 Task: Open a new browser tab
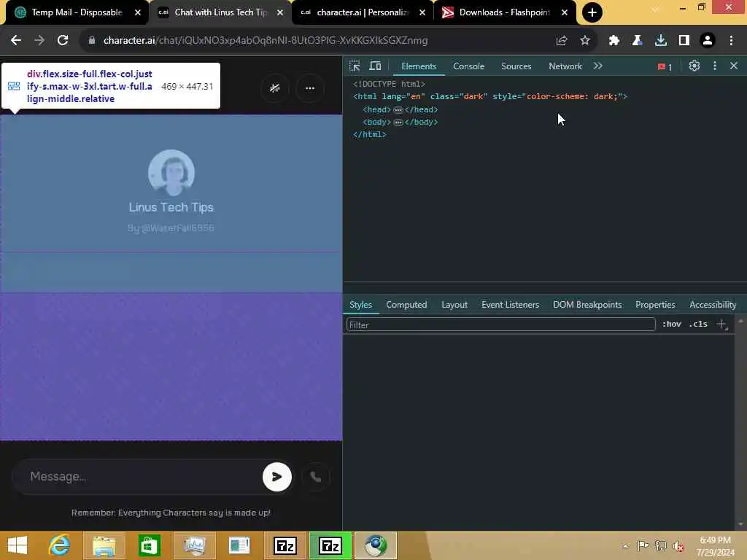click(x=592, y=12)
